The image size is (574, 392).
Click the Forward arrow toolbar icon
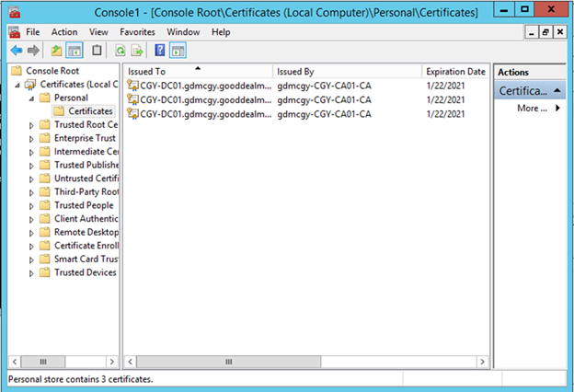coord(33,51)
